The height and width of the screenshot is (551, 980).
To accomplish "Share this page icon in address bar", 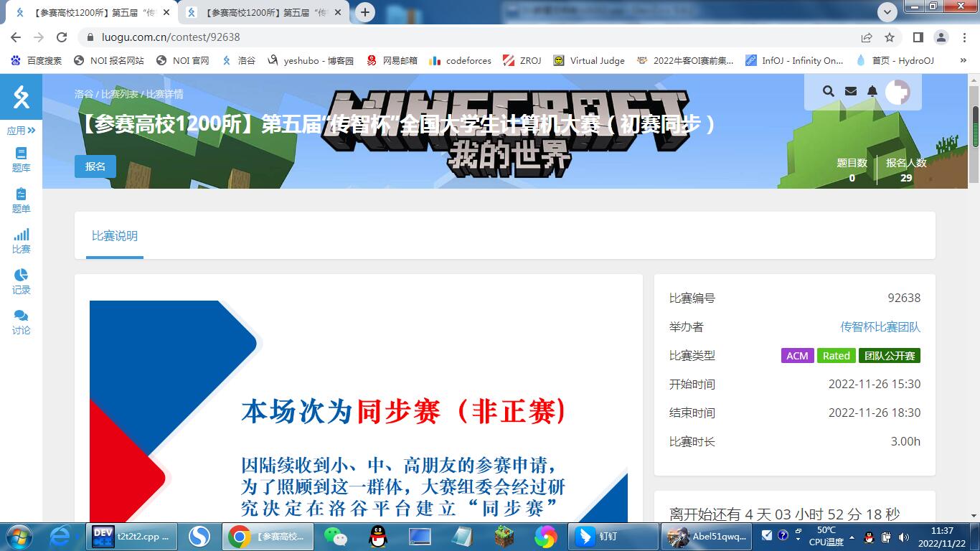I will (x=867, y=37).
